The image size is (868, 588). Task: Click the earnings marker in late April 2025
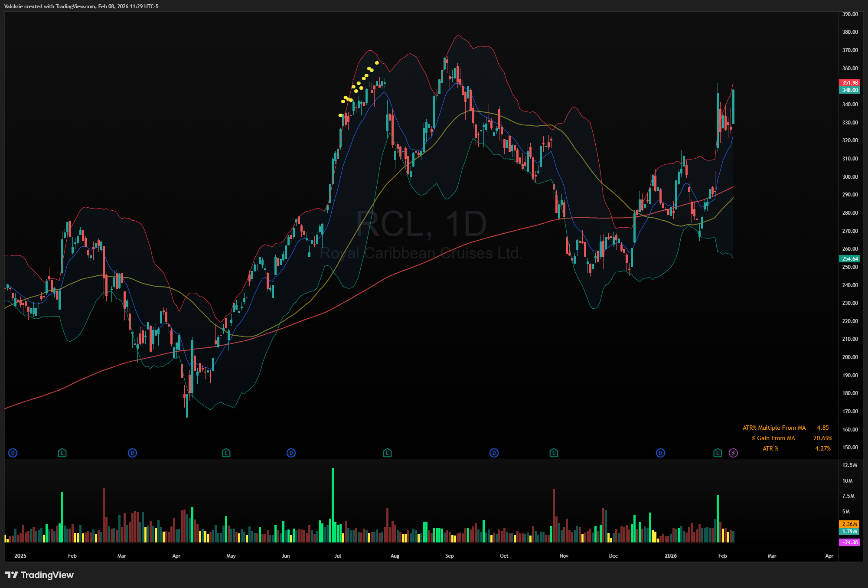point(226,453)
